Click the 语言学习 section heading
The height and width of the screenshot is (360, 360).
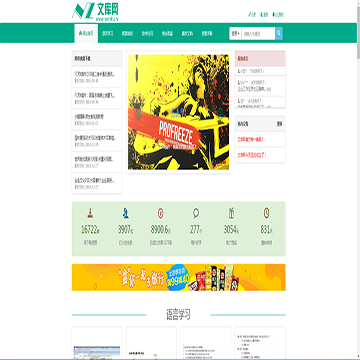178,314
